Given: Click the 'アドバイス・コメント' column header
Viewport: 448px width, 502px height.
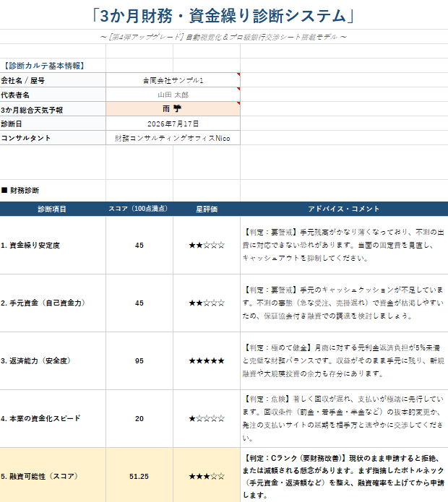Looking at the screenshot, I should (344, 209).
